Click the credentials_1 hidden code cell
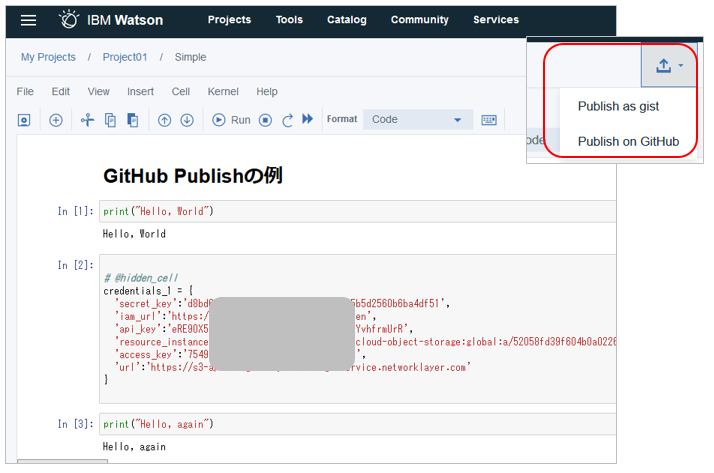 pyautogui.click(x=357, y=329)
